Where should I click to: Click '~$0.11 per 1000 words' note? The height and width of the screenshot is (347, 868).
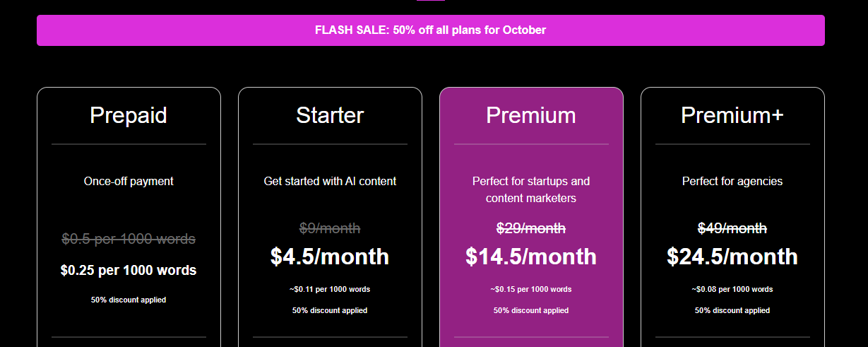point(330,289)
